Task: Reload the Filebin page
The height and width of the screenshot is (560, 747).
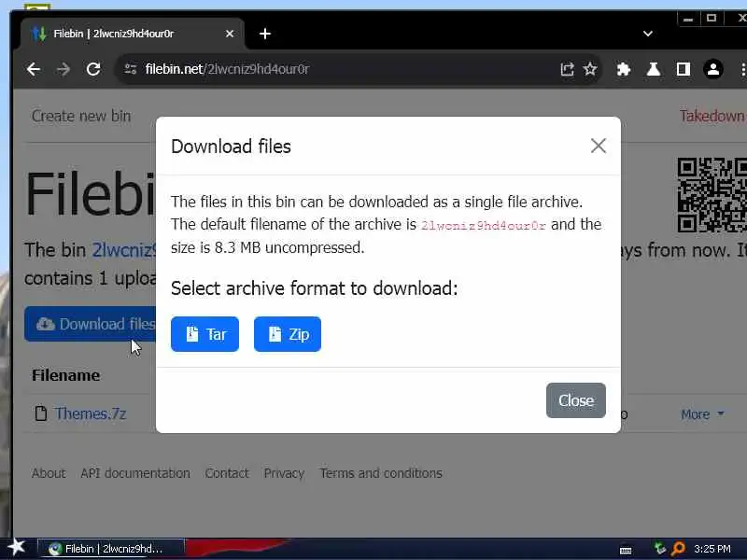Action: pyautogui.click(x=93, y=69)
